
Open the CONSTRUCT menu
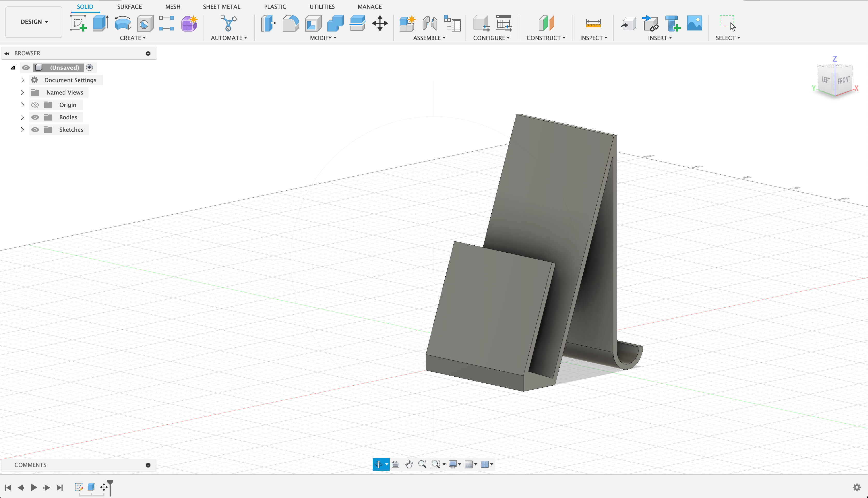[546, 38]
